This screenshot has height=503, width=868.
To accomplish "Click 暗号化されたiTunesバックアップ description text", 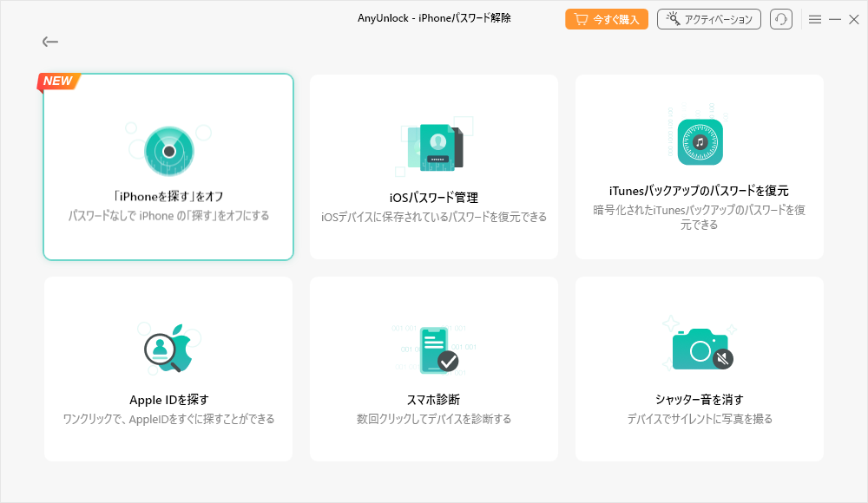I will [699, 217].
